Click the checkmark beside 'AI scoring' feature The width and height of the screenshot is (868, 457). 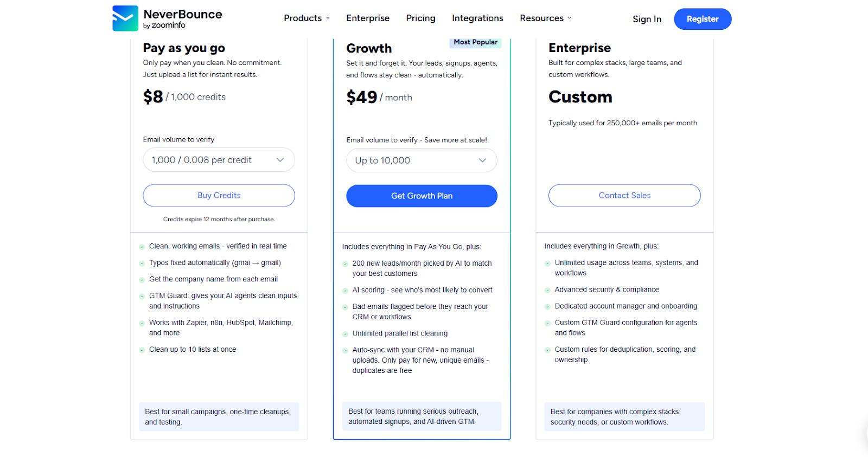coord(344,290)
